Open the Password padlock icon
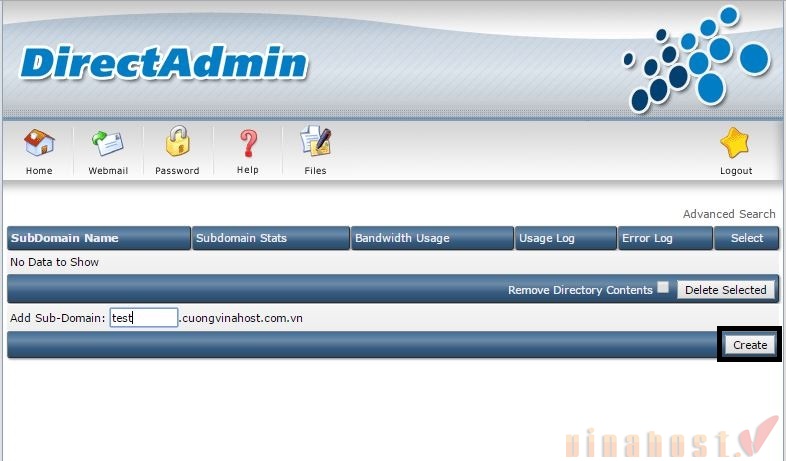This screenshot has width=786, height=461. [177, 141]
